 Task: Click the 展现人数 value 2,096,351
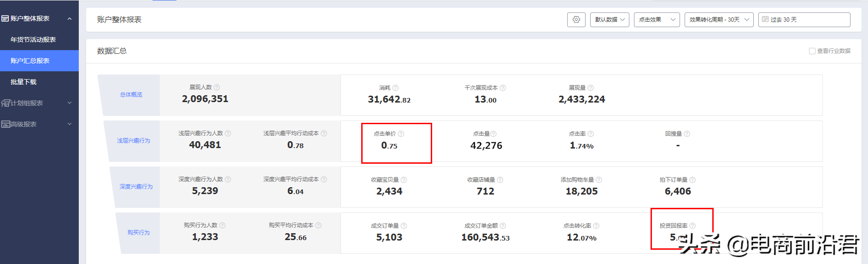click(205, 99)
